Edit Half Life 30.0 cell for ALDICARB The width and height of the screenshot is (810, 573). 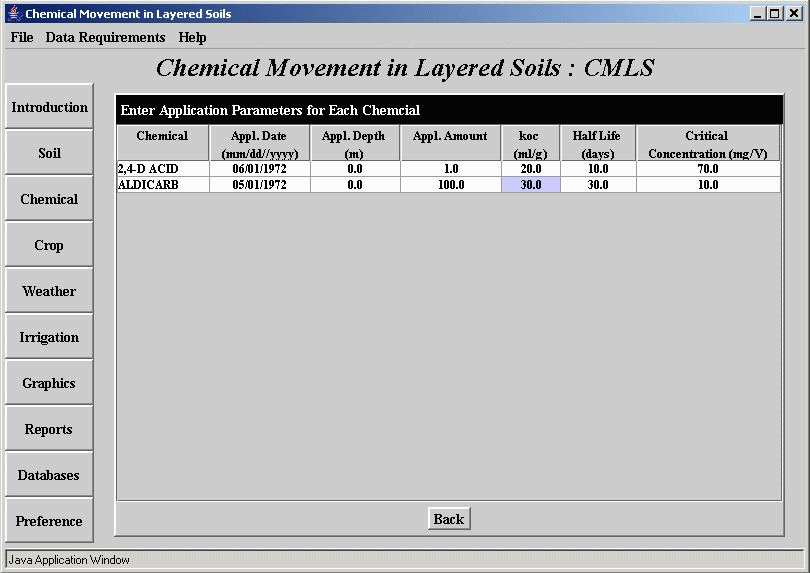tap(598, 185)
